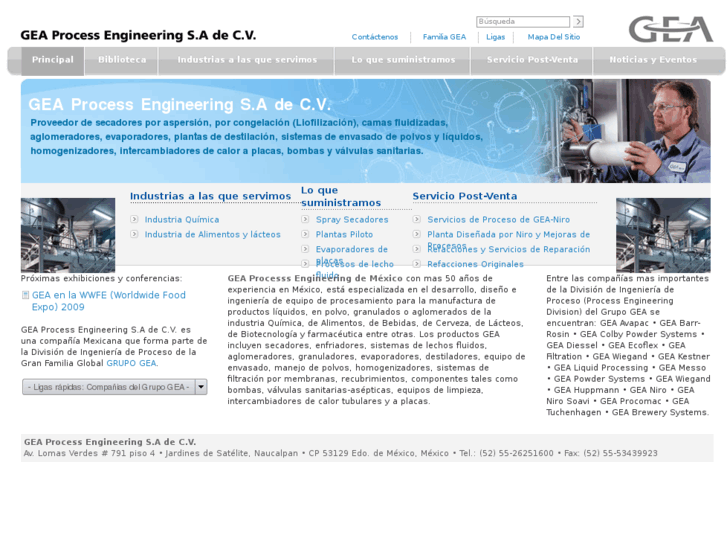Click the Industrias a las que servimos heading

point(210,196)
